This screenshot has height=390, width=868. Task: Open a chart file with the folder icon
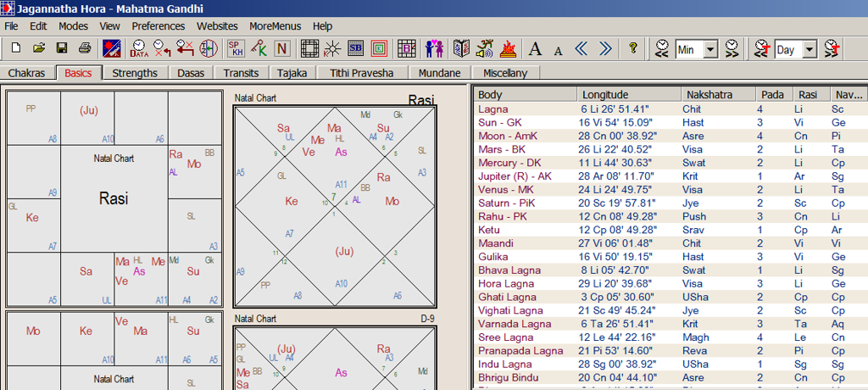coord(39,48)
